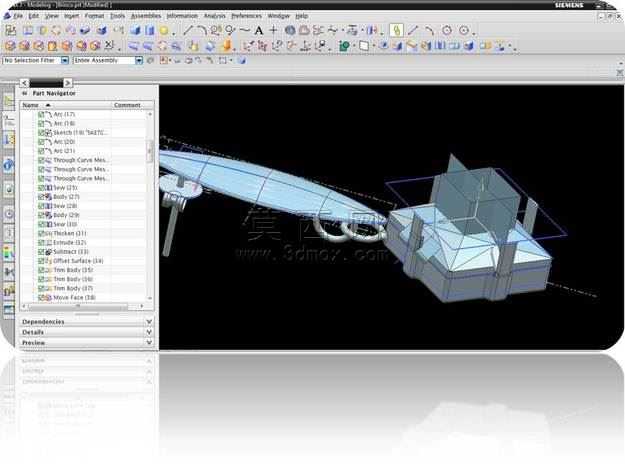The width and height of the screenshot is (625, 469).
Task: Uncheck the Offset Surface (34) checkbox
Action: [41, 261]
